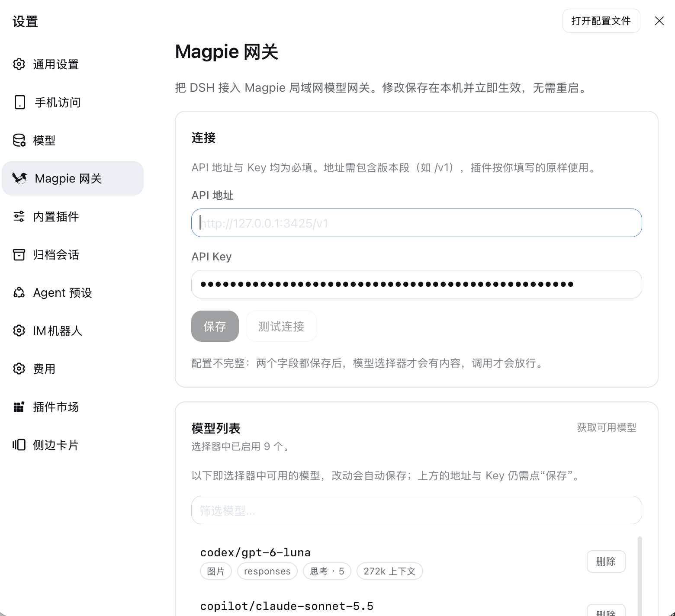Open 内置插件 settings
Screen dimensions: 675x616
(x=73, y=216)
